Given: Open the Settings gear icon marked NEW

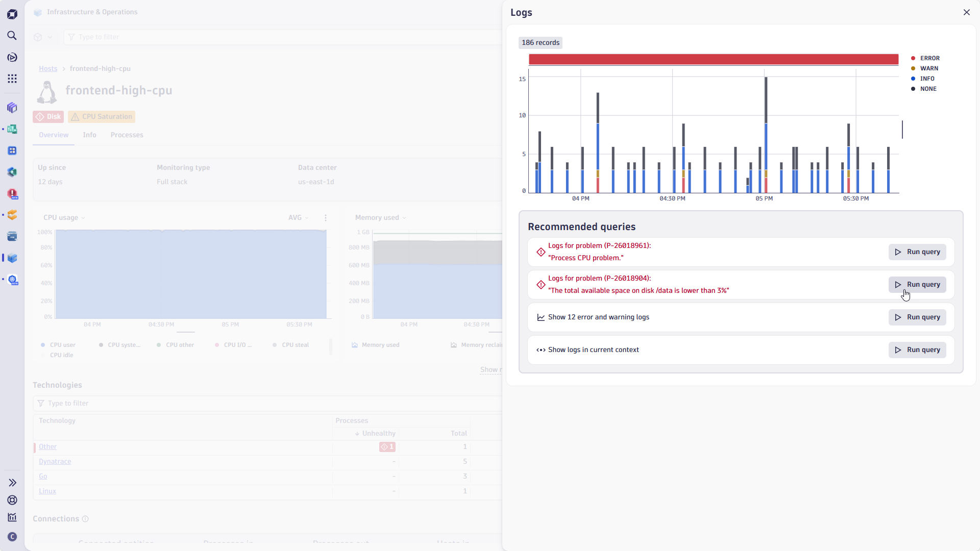Looking at the screenshot, I should point(12,280).
